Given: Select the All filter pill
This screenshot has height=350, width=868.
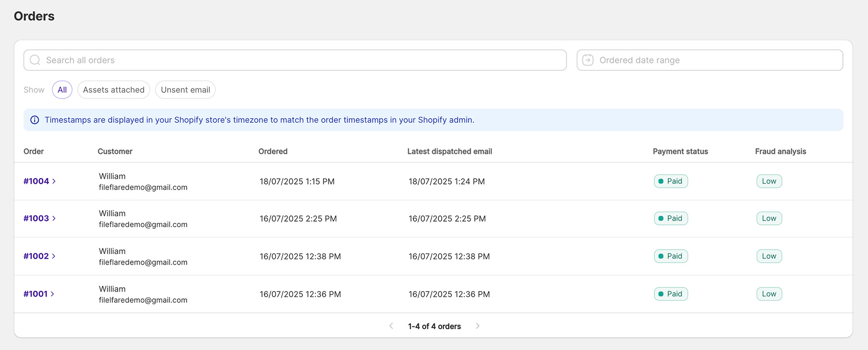Looking at the screenshot, I should click(62, 90).
